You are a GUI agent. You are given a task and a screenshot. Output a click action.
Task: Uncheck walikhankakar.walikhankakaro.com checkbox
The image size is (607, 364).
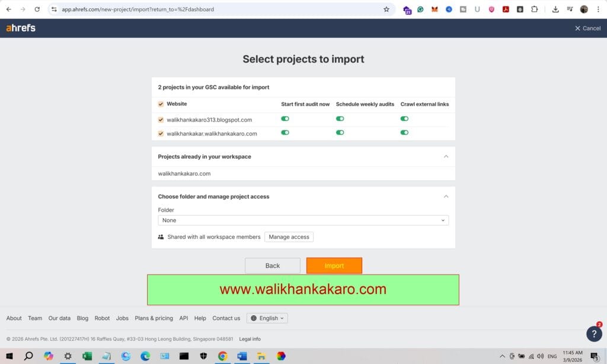coord(161,133)
